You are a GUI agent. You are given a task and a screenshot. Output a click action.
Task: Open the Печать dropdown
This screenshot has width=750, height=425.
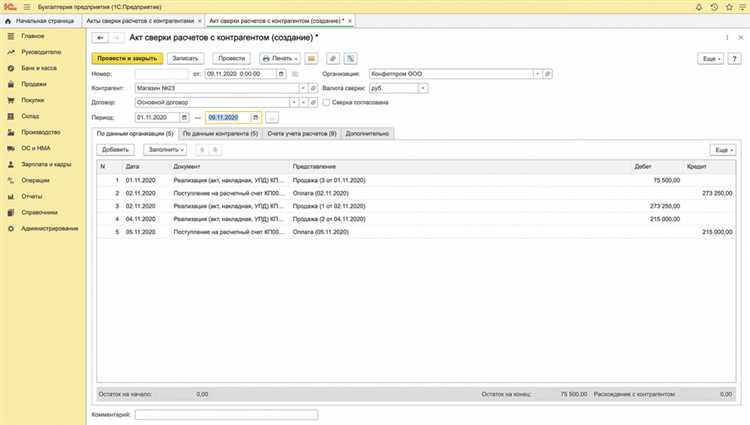point(280,58)
